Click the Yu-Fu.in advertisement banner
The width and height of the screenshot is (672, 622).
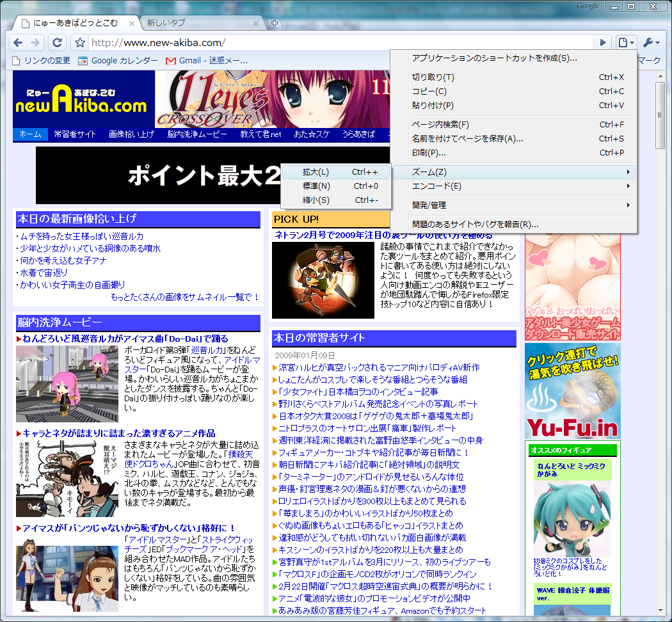tap(573, 391)
